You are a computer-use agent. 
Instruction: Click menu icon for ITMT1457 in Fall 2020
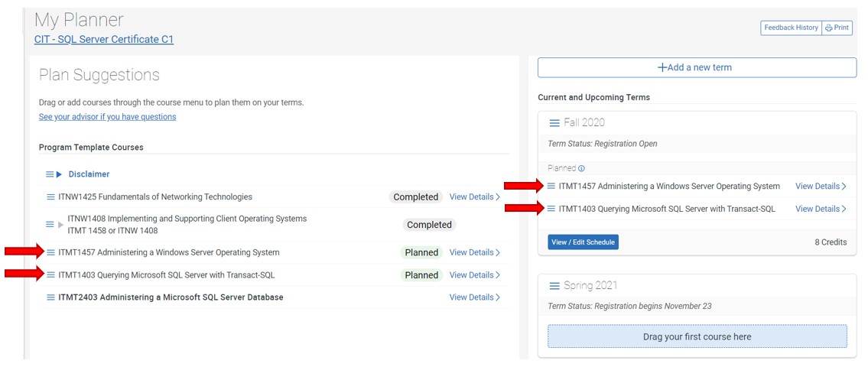(x=551, y=186)
